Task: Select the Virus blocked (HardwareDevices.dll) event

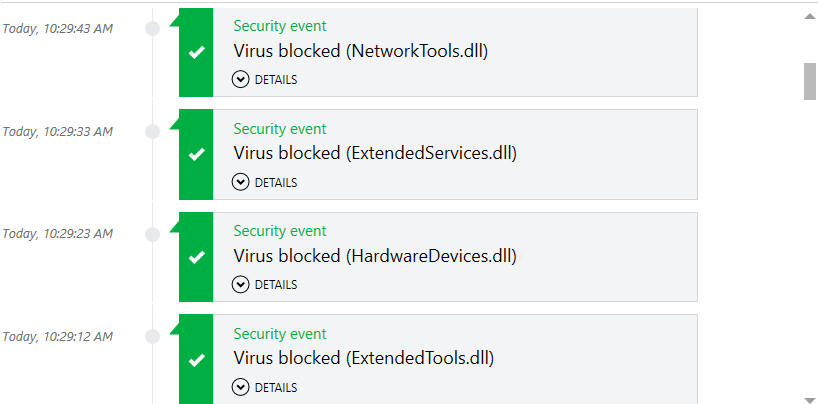Action: tap(375, 256)
